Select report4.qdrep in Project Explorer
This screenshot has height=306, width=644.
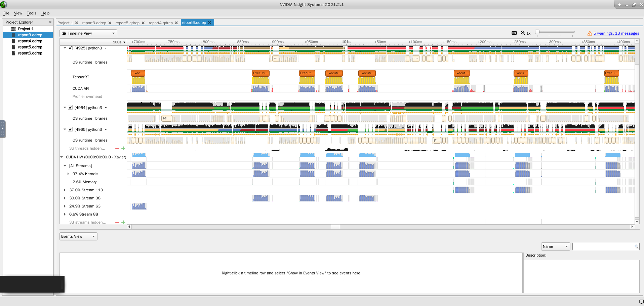coord(30,41)
